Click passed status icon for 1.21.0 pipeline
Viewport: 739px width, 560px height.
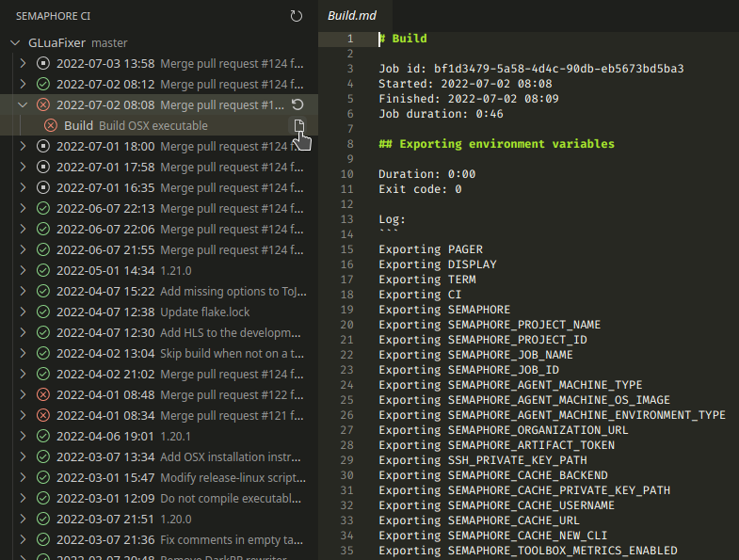tap(43, 270)
